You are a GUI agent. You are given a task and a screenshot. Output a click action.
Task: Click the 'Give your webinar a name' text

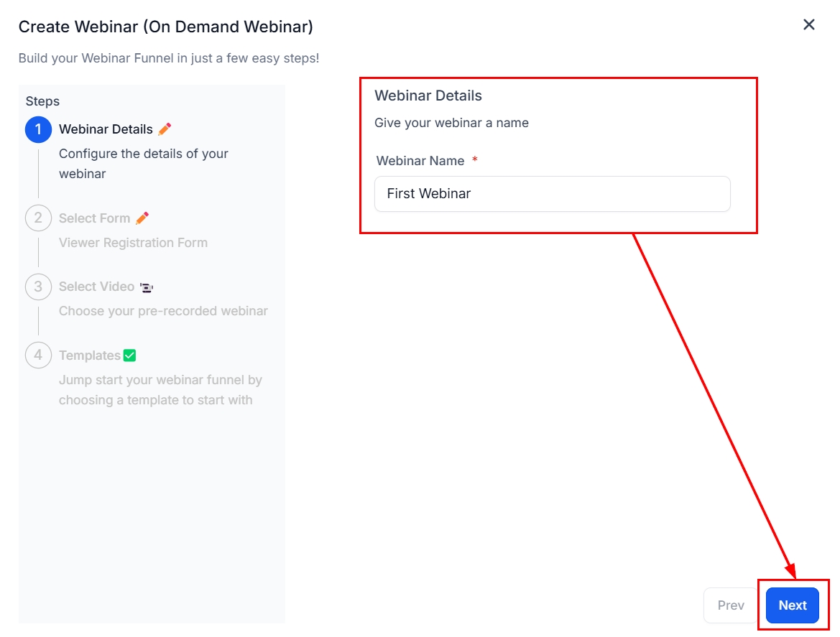tap(451, 123)
